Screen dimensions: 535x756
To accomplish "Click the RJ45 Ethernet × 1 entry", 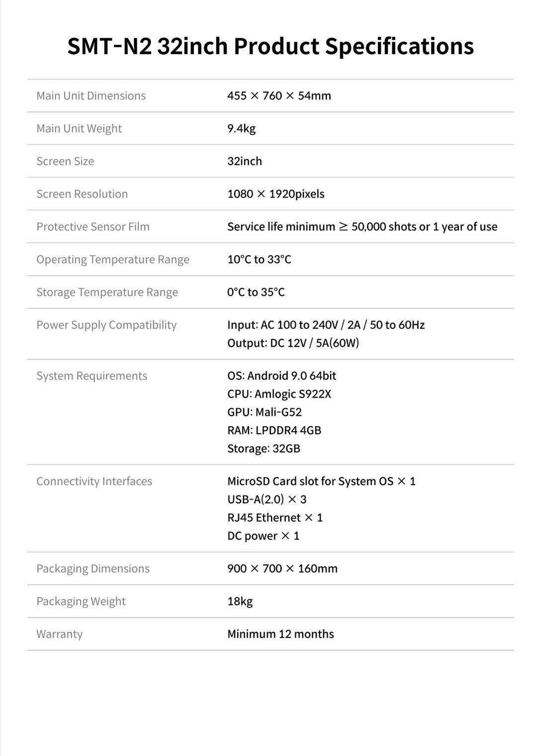I will coord(275,518).
